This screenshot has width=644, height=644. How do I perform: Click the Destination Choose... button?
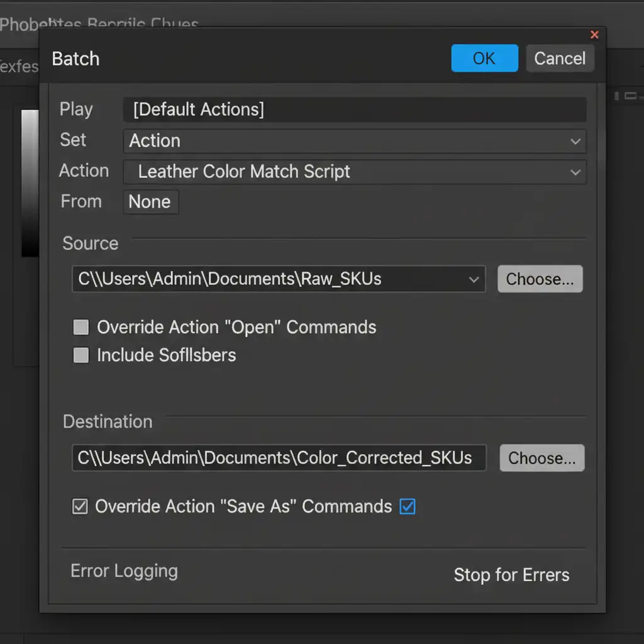(541, 458)
